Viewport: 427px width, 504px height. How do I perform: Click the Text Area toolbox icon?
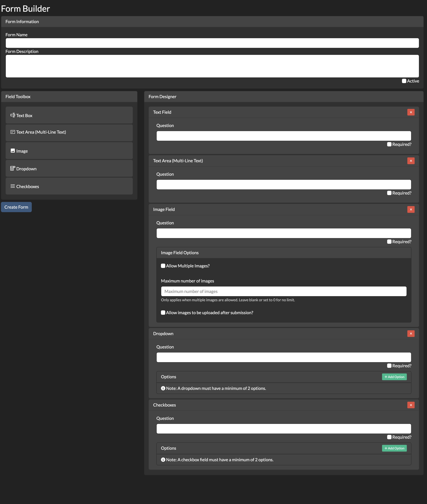coord(13,132)
